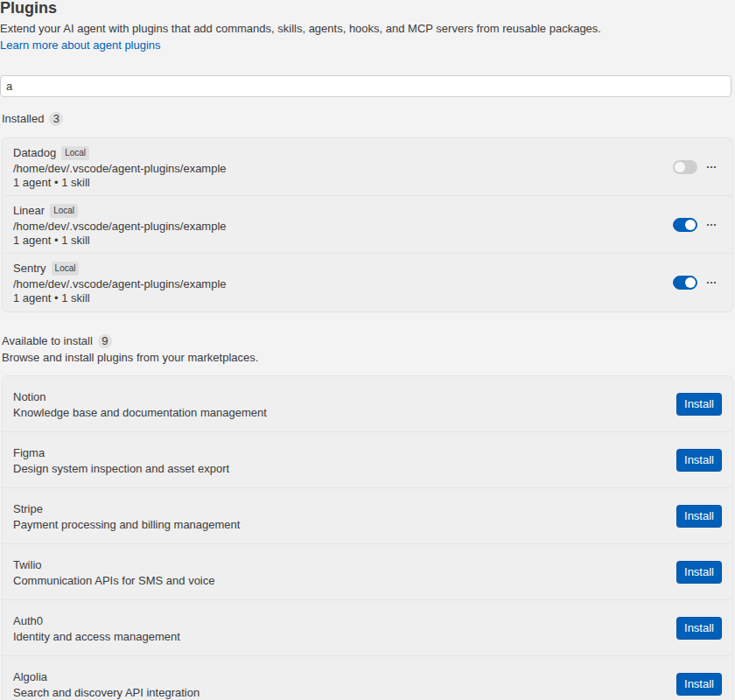The width and height of the screenshot is (735, 700).
Task: Open the Learn more about agent plugins link
Action: click(x=80, y=45)
